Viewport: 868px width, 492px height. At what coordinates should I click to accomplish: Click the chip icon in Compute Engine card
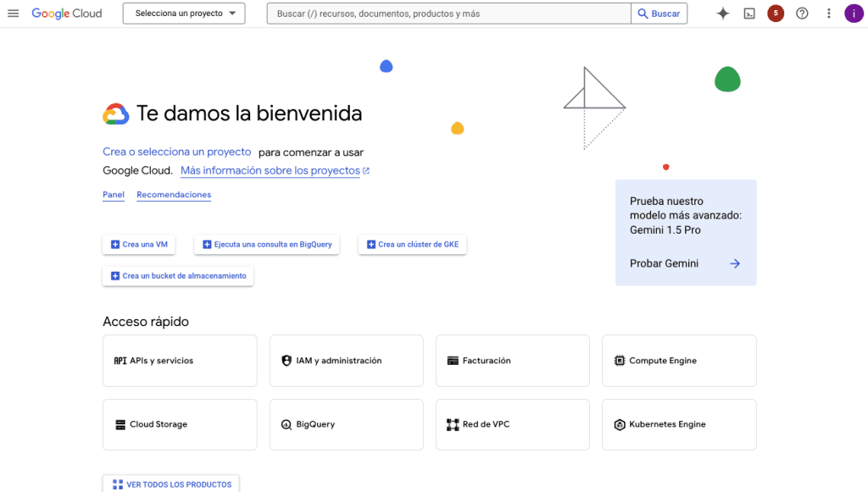(x=620, y=361)
